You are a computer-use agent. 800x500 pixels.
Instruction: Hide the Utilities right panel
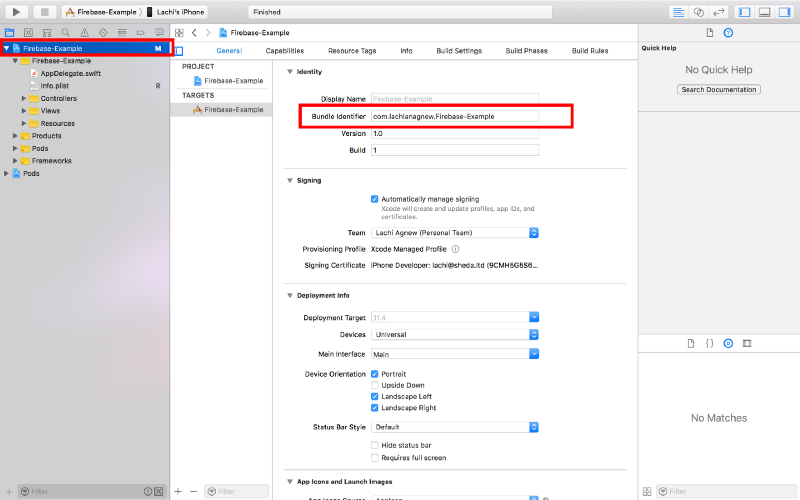pyautogui.click(x=784, y=12)
